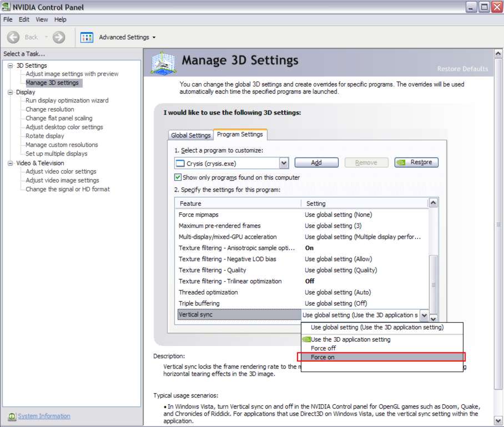The width and height of the screenshot is (504, 427).
Task: Click the NVIDIA Control Panel title icon
Action: [6, 7]
